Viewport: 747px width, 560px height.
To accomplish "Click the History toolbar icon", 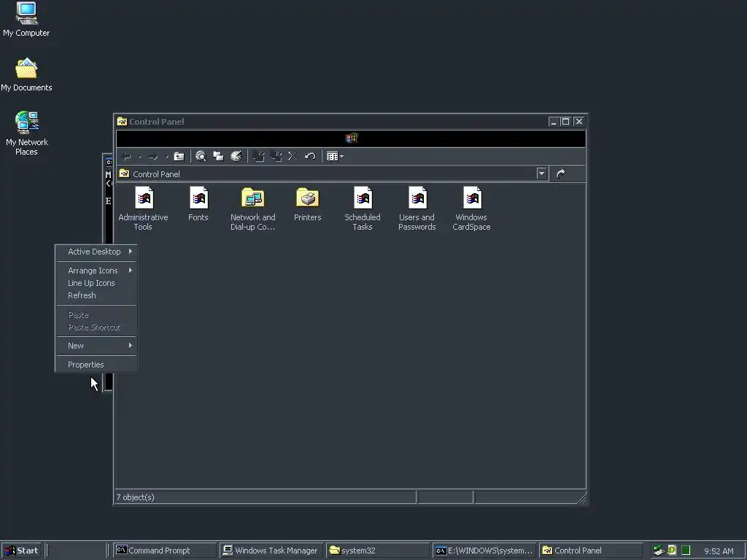I will [x=236, y=156].
